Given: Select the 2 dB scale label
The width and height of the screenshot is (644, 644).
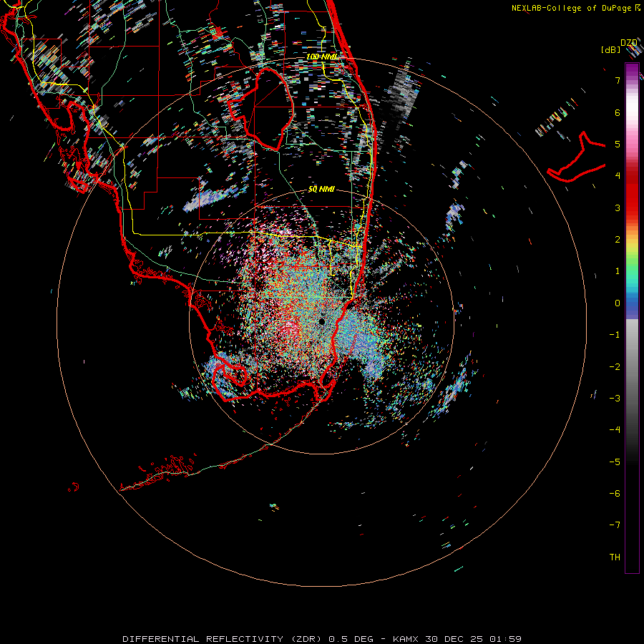Looking at the screenshot, I should pos(618,240).
